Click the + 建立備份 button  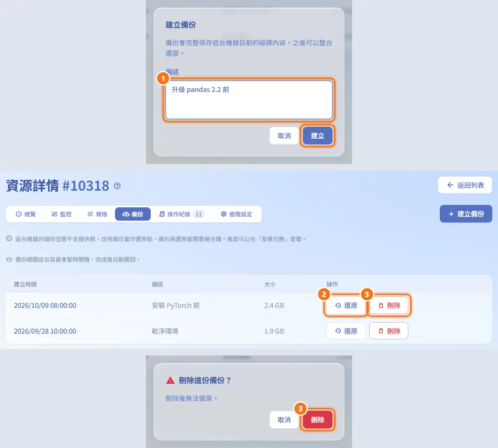coord(466,214)
